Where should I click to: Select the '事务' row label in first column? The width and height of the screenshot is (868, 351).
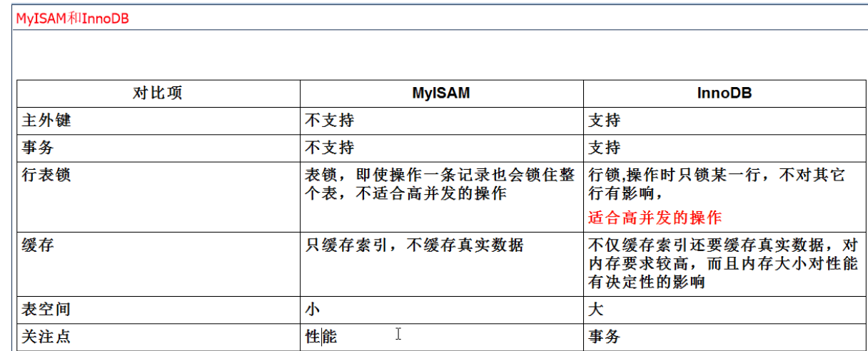pyautogui.click(x=39, y=148)
